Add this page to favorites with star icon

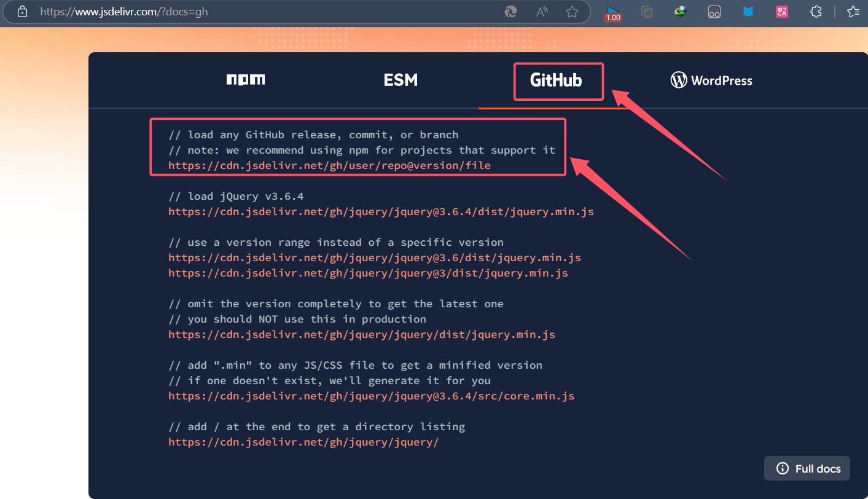(572, 12)
